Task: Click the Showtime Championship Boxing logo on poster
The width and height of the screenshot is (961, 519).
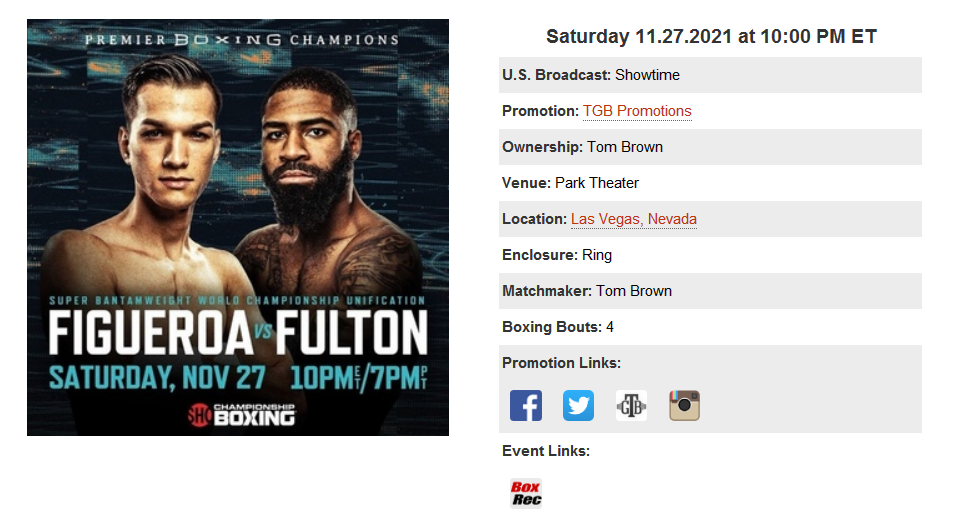Action: click(x=241, y=415)
